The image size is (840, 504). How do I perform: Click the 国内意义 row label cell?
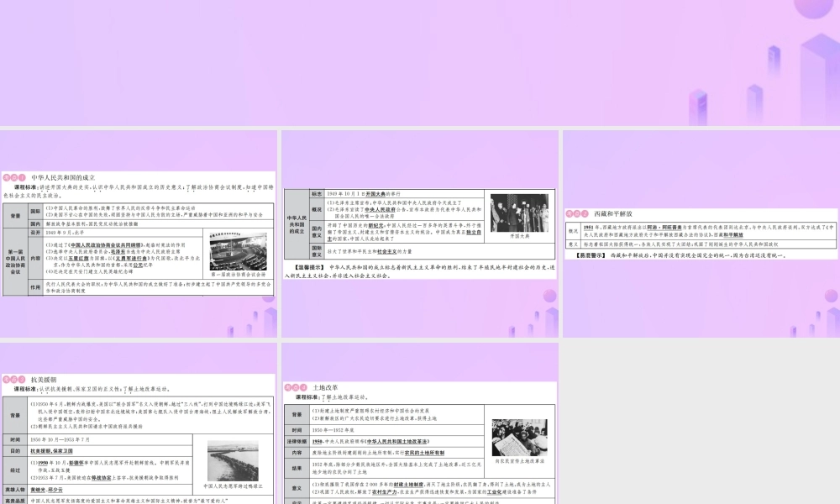317,232
